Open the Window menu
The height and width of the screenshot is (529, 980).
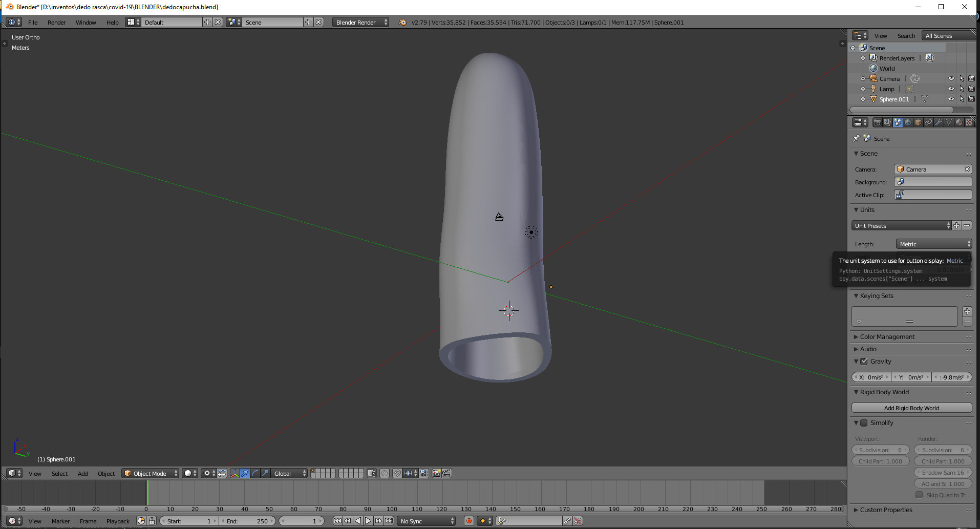point(86,22)
